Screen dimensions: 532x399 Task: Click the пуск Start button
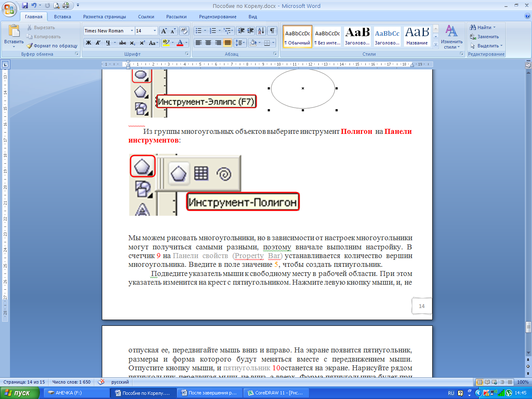[20, 393]
